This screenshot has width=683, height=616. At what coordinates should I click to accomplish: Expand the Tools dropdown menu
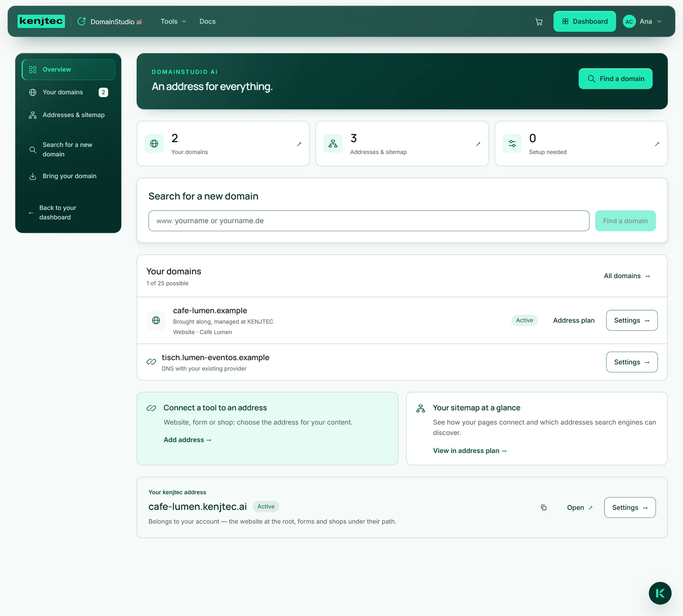coord(173,21)
